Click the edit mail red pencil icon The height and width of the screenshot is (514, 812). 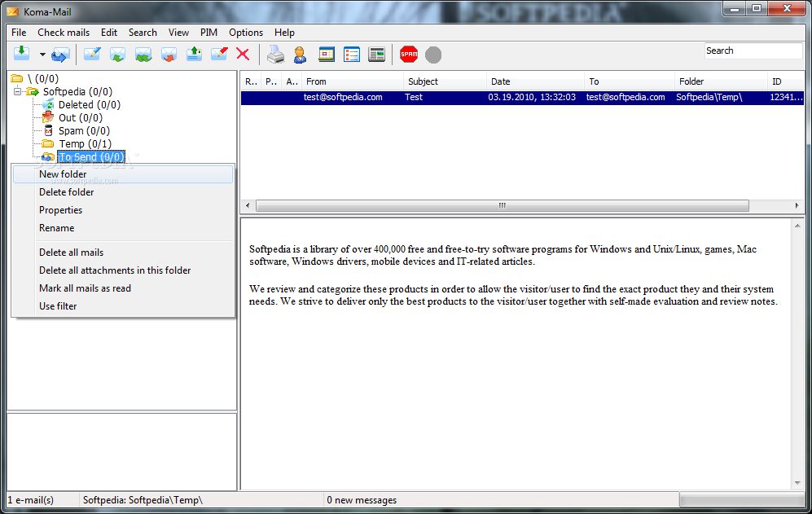(x=219, y=54)
